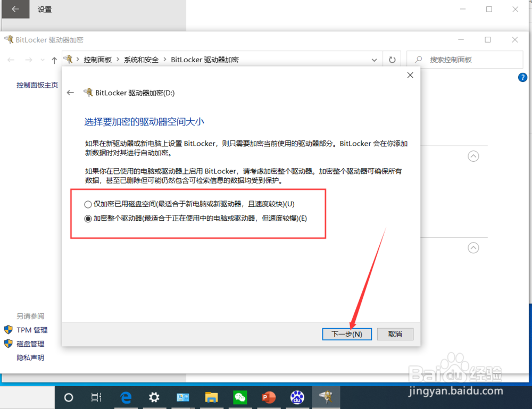Launch Microsoft Edge from taskbar

[126, 397]
